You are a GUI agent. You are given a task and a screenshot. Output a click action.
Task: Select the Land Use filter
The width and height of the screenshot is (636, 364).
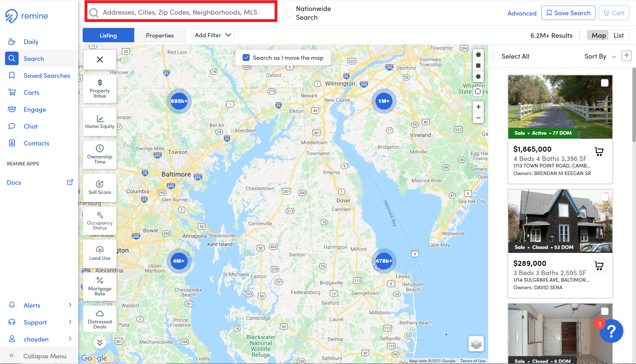[x=100, y=254]
